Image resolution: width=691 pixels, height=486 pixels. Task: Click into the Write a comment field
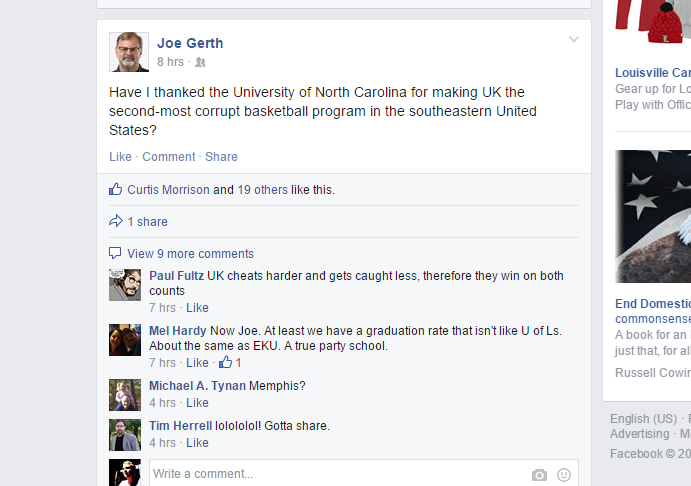[364, 474]
